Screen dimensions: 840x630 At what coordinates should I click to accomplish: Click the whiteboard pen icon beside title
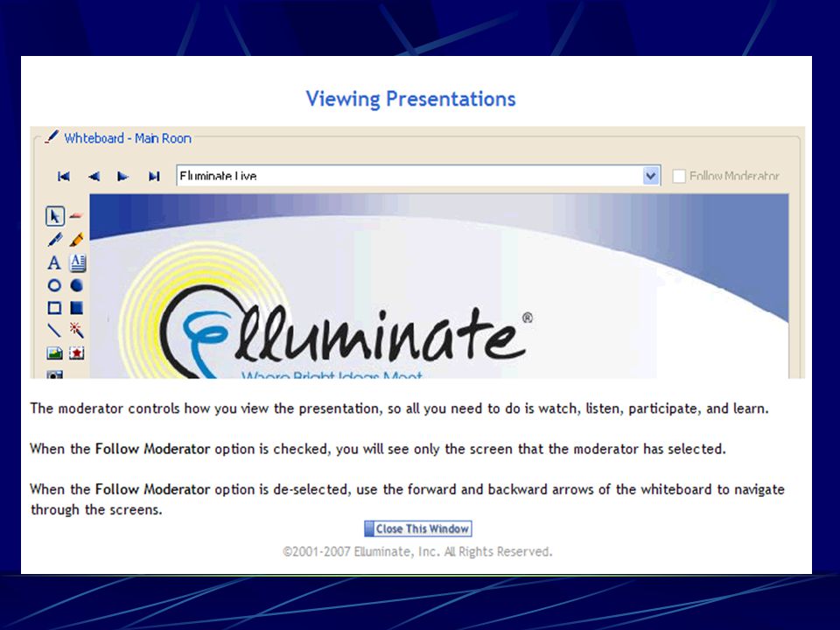(x=52, y=136)
